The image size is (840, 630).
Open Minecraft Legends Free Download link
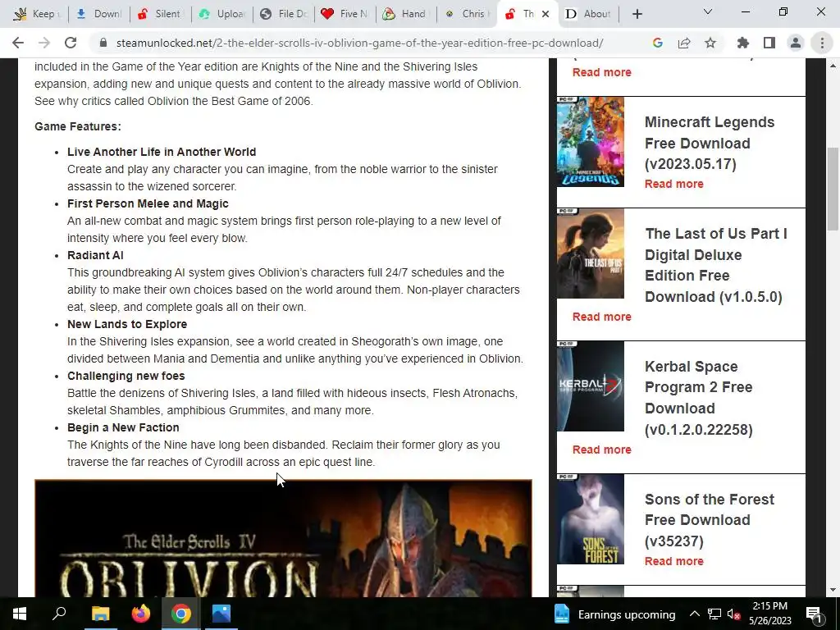click(x=710, y=143)
